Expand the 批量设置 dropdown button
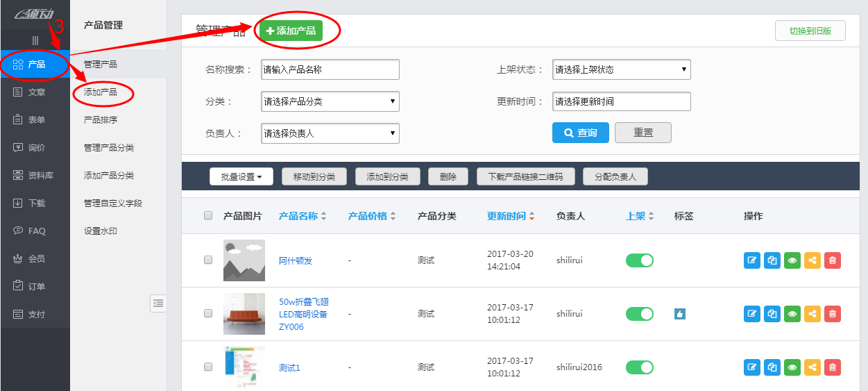 [241, 177]
